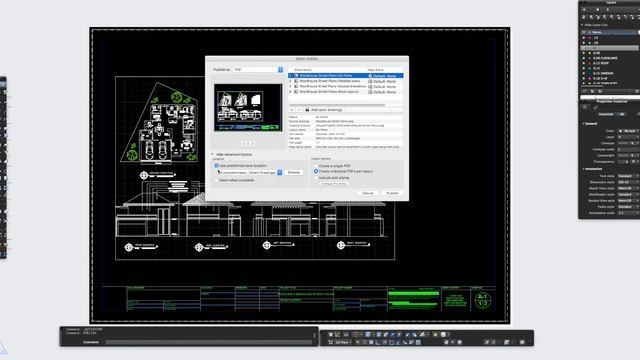Collapse the Hide Advanced Options disclosure triangle
Viewport: 640px width, 360px height.
click(212, 154)
